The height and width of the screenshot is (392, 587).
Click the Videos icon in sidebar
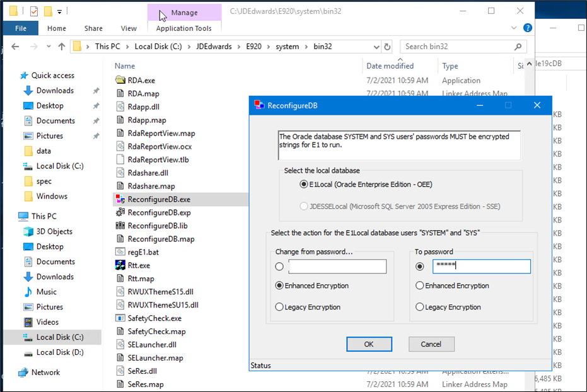click(28, 322)
